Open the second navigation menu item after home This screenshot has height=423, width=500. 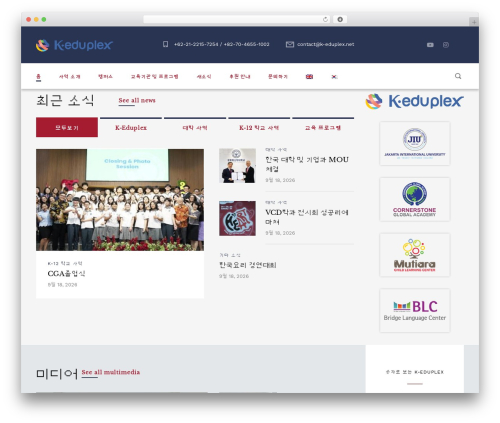point(70,77)
